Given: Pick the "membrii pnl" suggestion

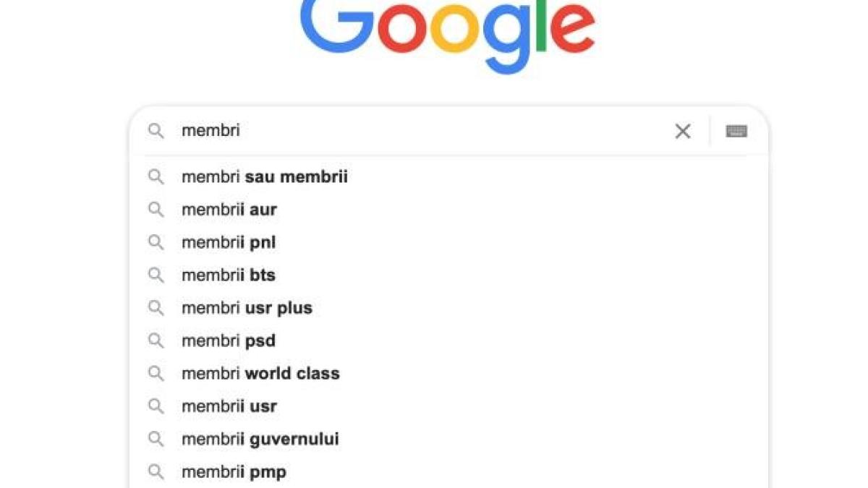Looking at the screenshot, I should pos(229,243).
